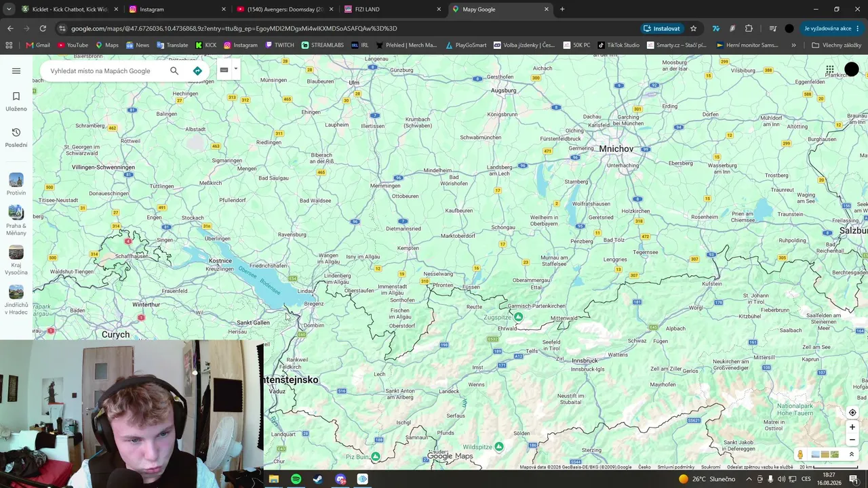The height and width of the screenshot is (488, 868).
Task: Select the Wildspitze mountain marker
Action: tap(499, 447)
